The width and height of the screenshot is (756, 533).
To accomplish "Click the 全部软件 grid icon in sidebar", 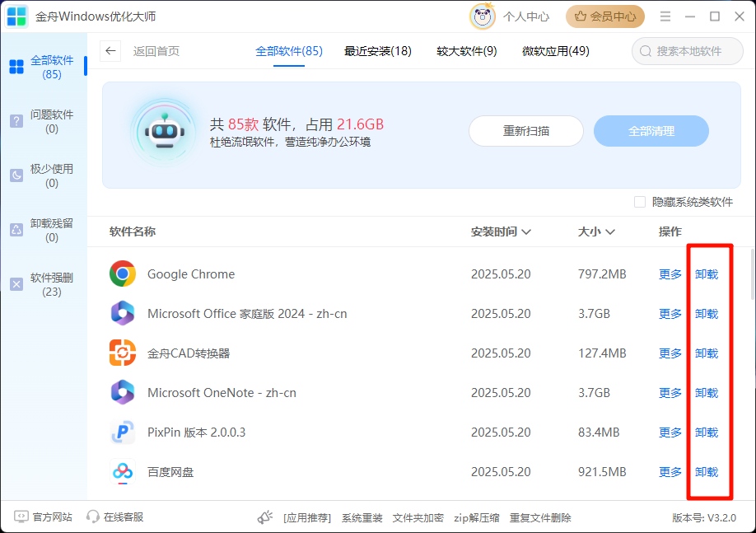I will [x=16, y=67].
